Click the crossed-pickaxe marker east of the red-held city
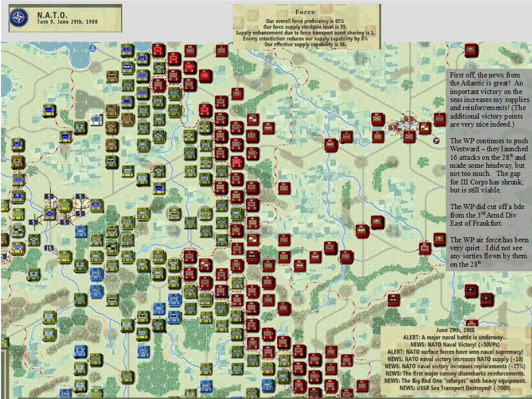The width and height of the screenshot is (532, 399). [x=436, y=141]
